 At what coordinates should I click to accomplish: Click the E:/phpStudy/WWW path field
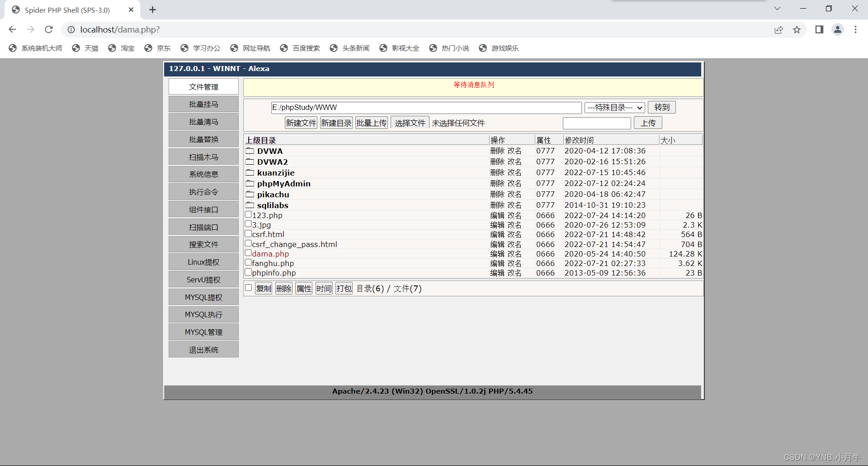point(426,107)
